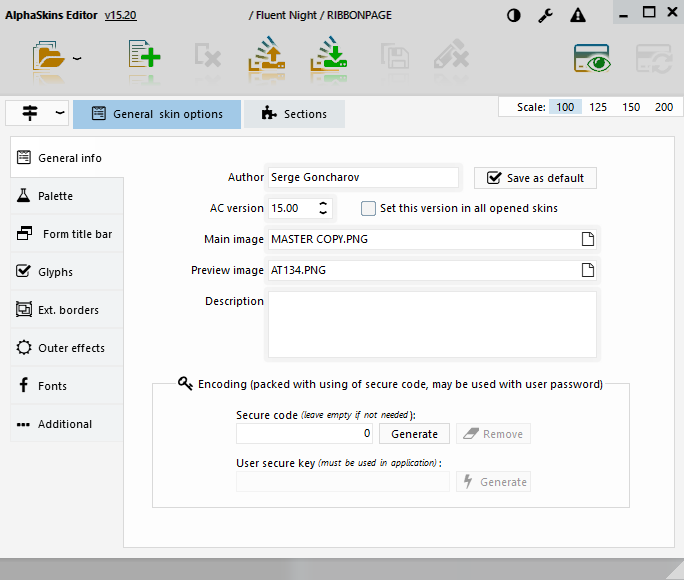Switch to General skin options tab
This screenshot has height=580, width=684.
(157, 114)
